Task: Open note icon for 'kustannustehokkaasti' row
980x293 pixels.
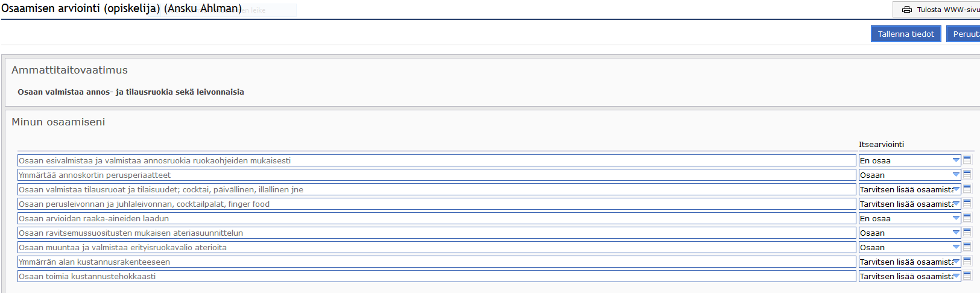Action: [x=967, y=276]
